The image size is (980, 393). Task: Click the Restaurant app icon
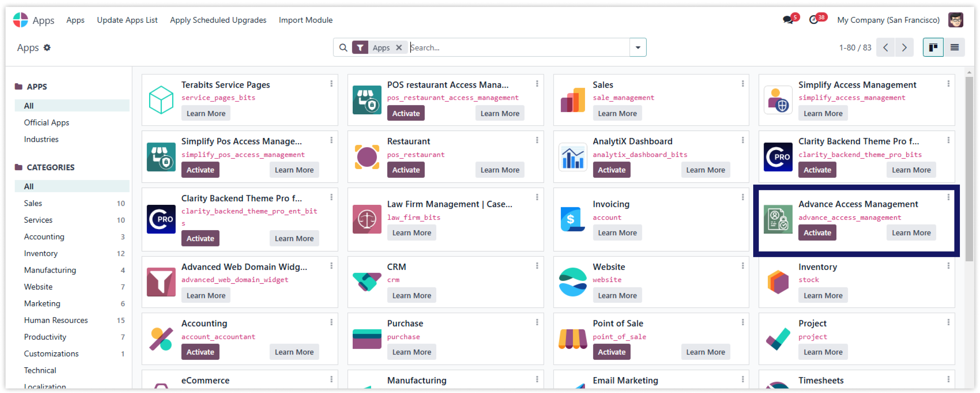coord(367,157)
